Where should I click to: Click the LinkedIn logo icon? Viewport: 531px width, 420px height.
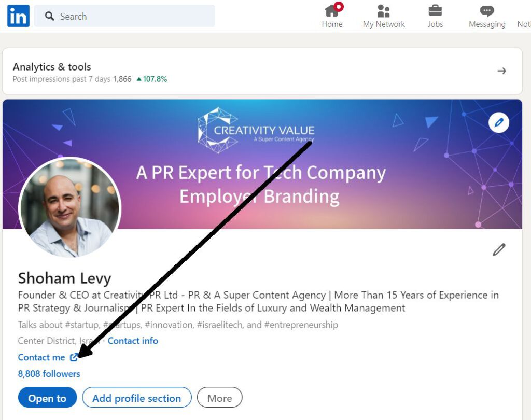point(18,16)
